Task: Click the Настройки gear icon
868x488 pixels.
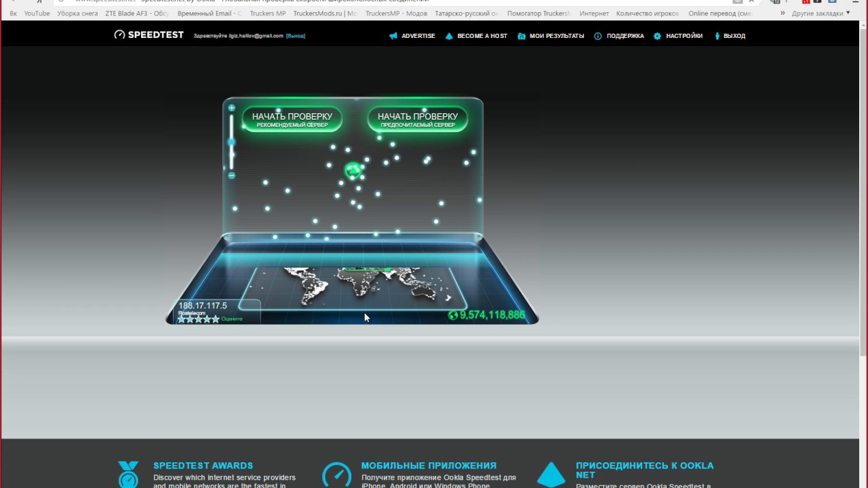Action: coord(657,36)
